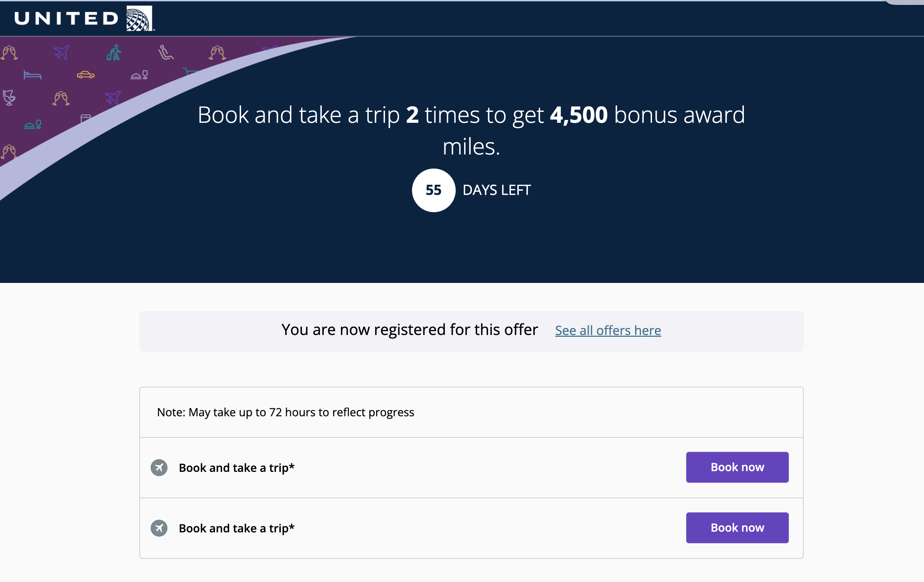Click the 4,500 bonus award miles headline
Viewport: 924px width, 582px height.
coord(471,131)
